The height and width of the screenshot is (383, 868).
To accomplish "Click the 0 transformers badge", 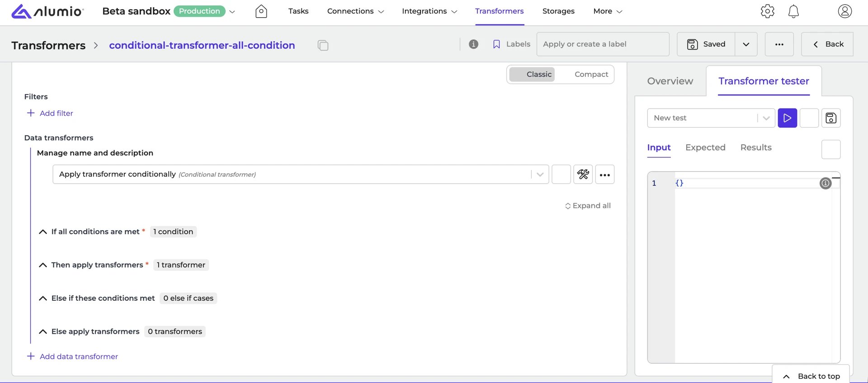I will [175, 331].
